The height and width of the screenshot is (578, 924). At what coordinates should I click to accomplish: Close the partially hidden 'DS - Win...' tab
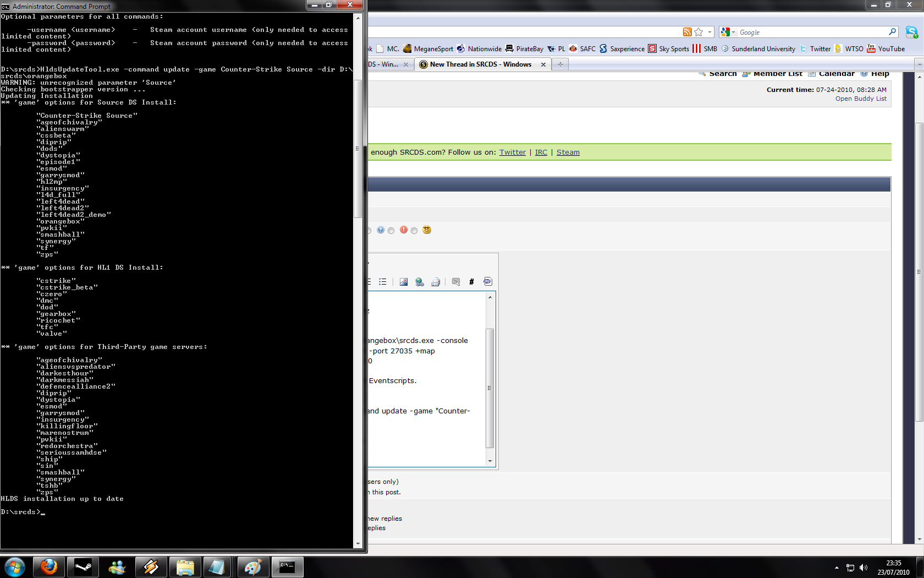pos(406,64)
